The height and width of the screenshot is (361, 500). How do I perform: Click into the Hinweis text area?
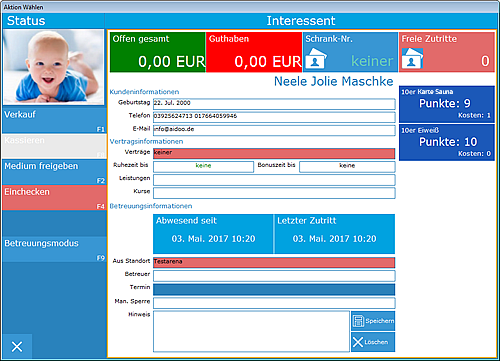pos(251,331)
